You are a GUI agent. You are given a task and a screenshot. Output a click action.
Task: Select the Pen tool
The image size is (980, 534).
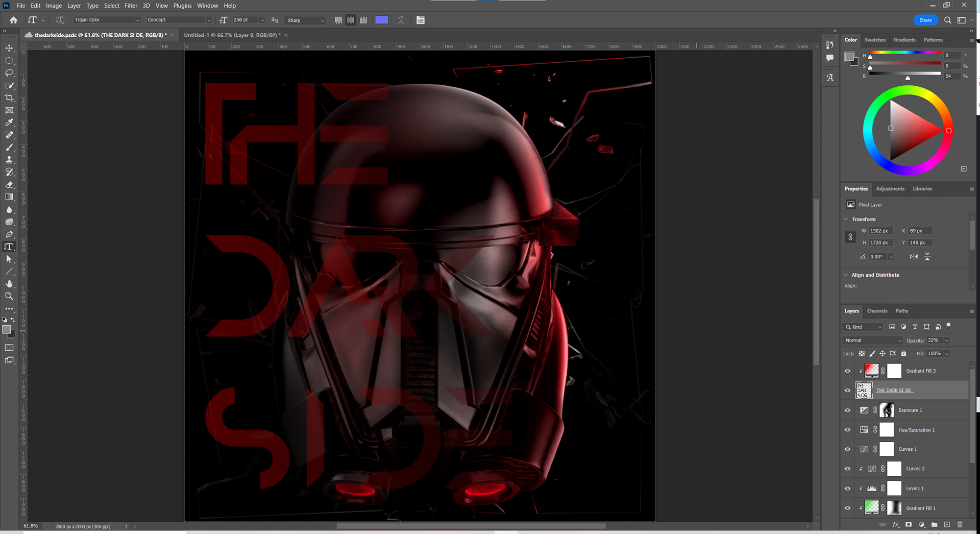tap(9, 234)
